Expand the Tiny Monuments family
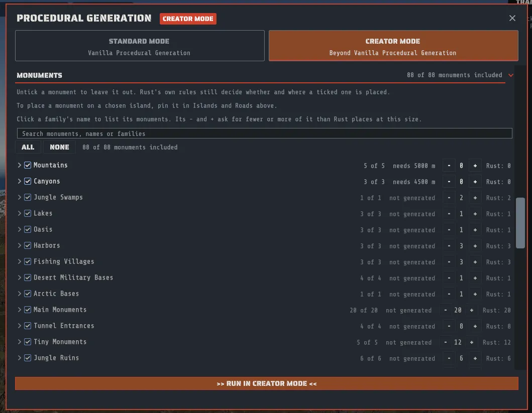Image resolution: width=532 pixels, height=413 pixels. click(19, 342)
